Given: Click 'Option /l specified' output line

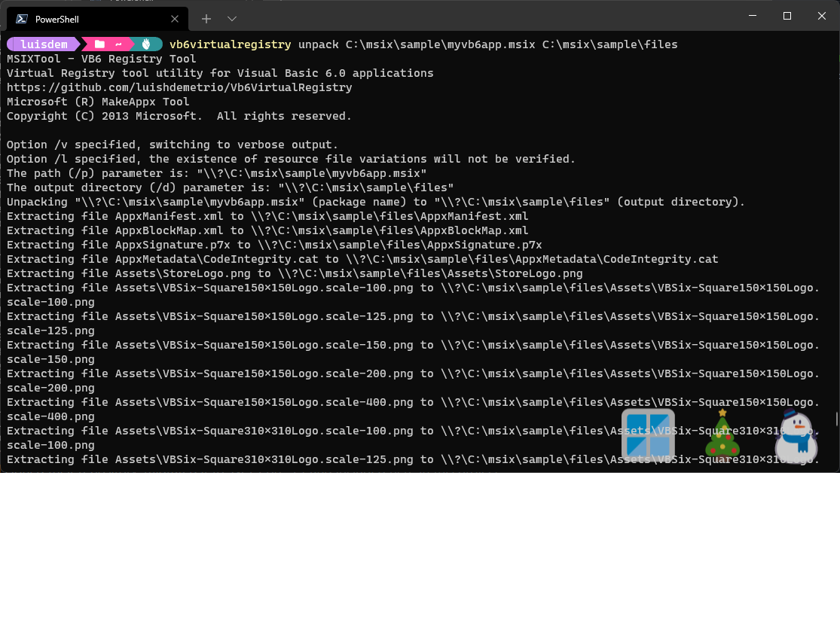Looking at the screenshot, I should tap(291, 159).
